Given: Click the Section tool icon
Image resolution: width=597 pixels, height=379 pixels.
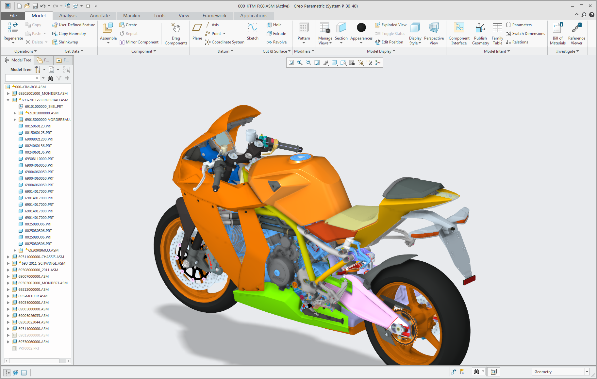Looking at the screenshot, I should click(x=341, y=27).
